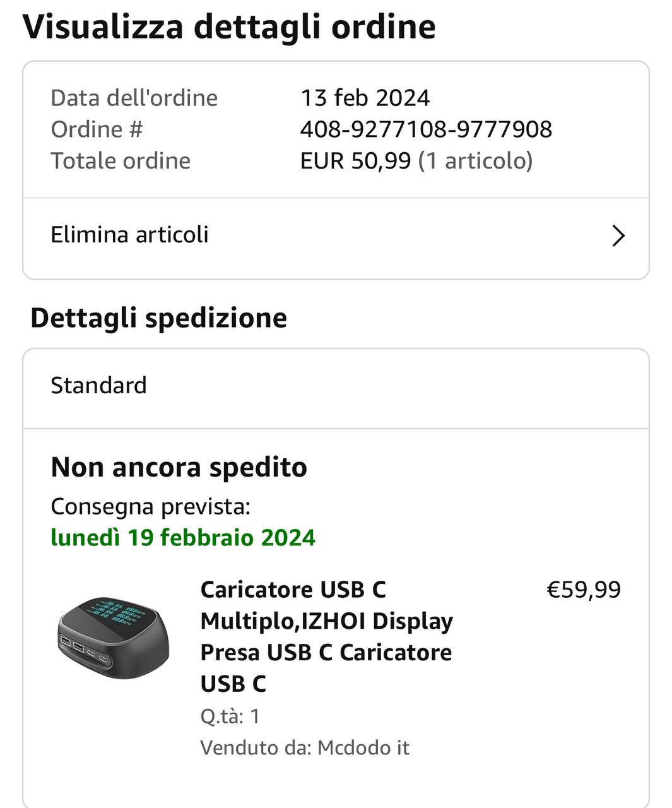
Task: Click the Dettagli spedizione section heading
Action: coord(158,318)
